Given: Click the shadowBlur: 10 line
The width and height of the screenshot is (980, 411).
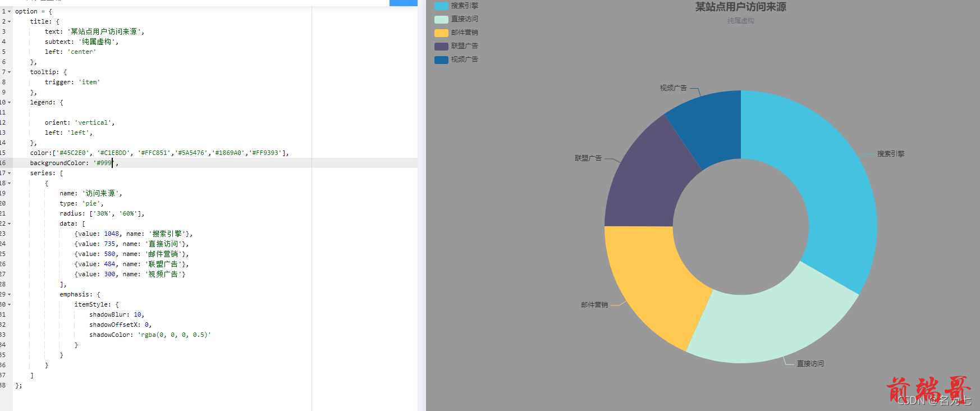Looking at the screenshot, I should pos(117,314).
